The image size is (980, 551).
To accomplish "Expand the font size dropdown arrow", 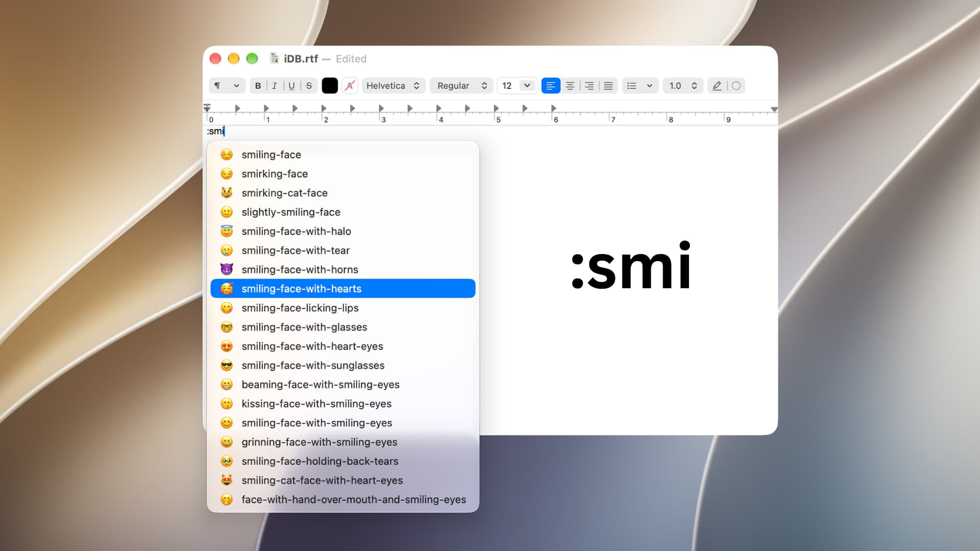I will 527,86.
